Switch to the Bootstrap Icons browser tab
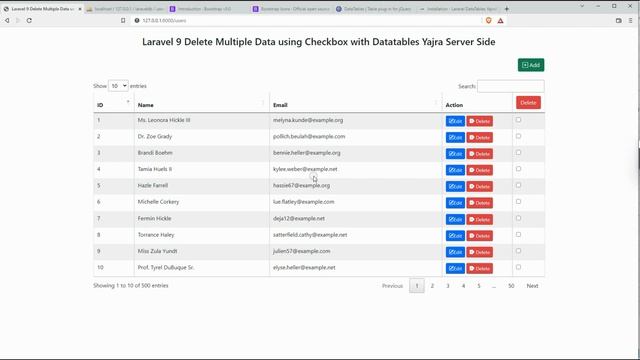 pos(291,9)
